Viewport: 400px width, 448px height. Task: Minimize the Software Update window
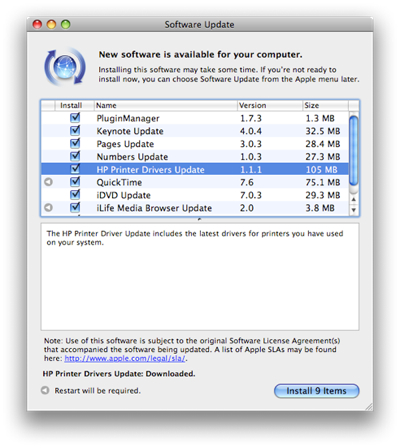(x=51, y=24)
